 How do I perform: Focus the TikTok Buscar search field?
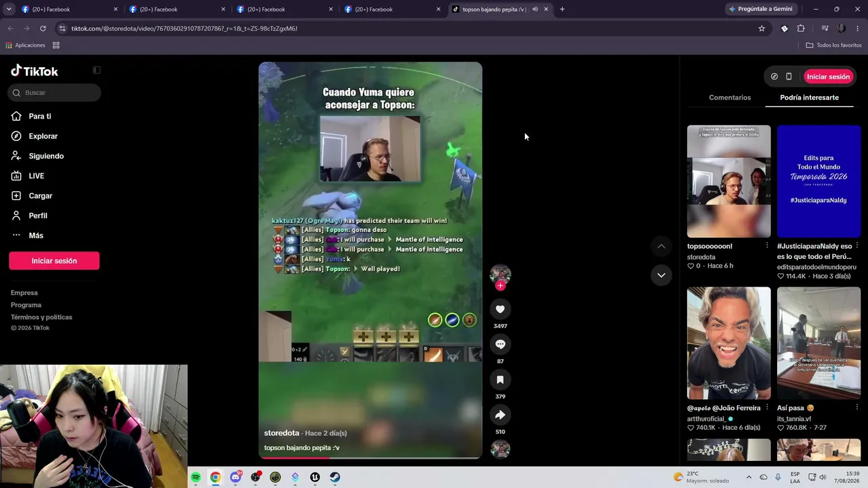tap(55, 93)
